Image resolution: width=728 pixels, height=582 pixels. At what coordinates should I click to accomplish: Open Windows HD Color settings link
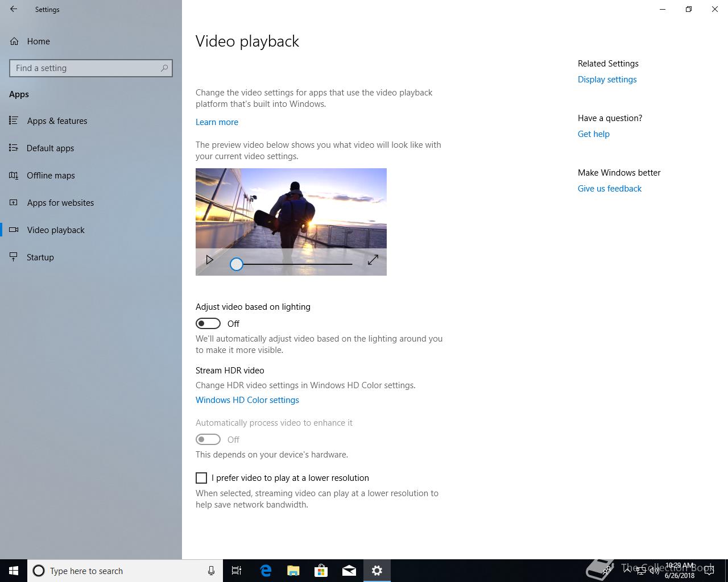click(247, 400)
